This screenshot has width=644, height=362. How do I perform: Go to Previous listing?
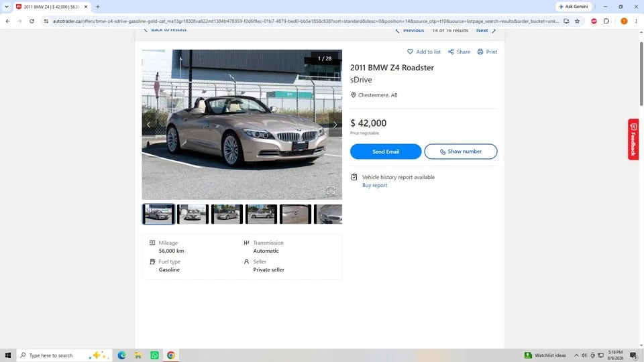409,31
